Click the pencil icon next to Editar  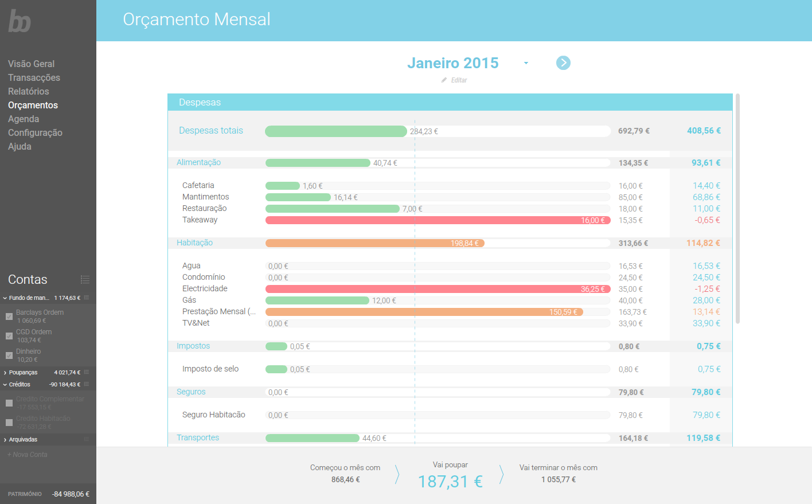tap(444, 80)
